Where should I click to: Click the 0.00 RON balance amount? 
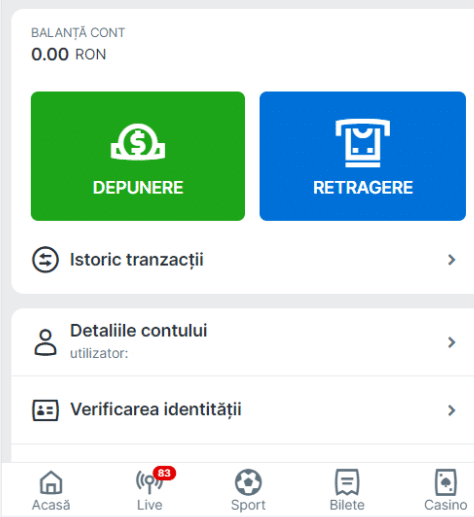click(x=69, y=54)
